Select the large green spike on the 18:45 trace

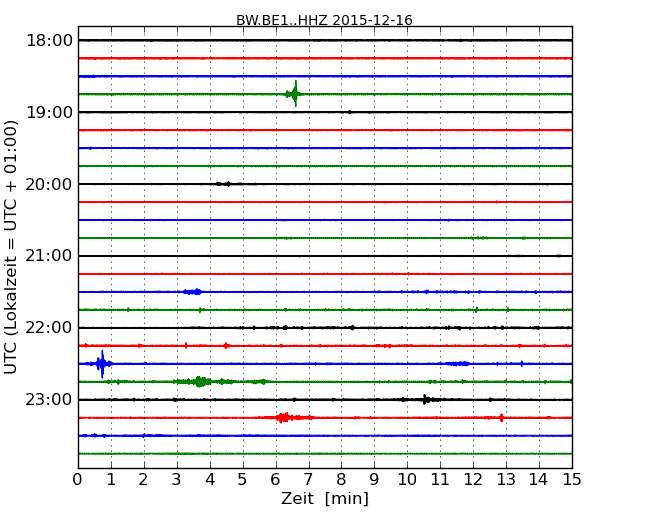(294, 94)
